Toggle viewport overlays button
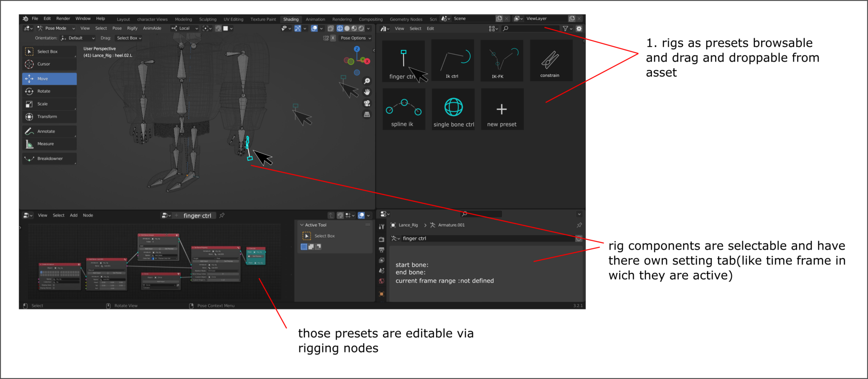Viewport: 868px width, 379px height. 314,29
